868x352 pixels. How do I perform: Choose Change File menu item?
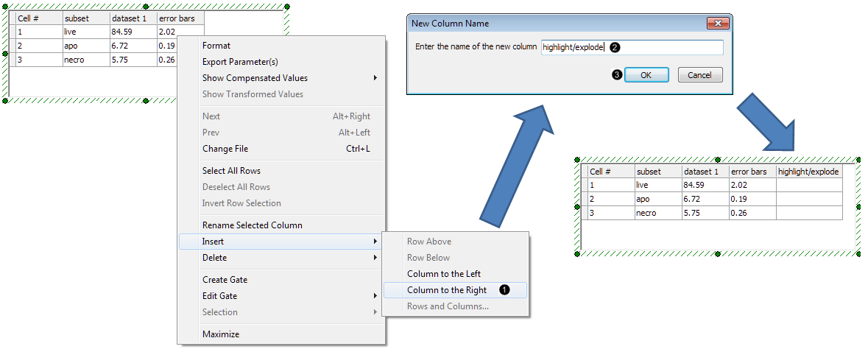[225, 149]
